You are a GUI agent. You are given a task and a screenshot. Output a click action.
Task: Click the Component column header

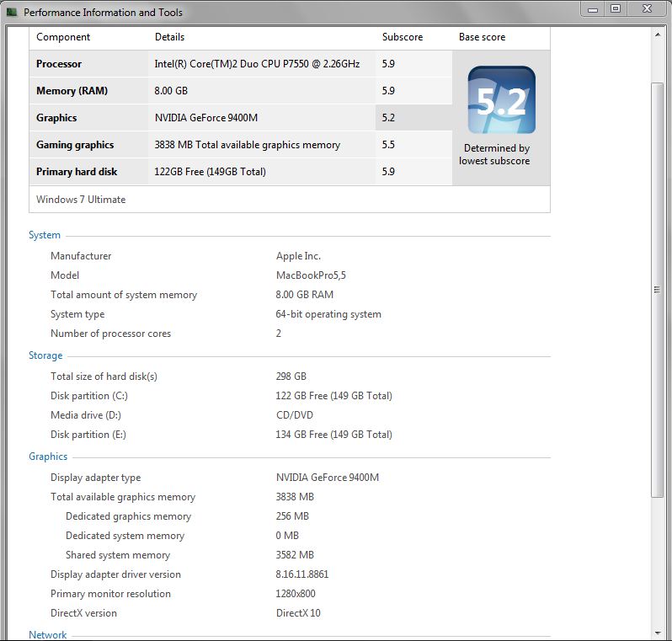click(x=63, y=37)
